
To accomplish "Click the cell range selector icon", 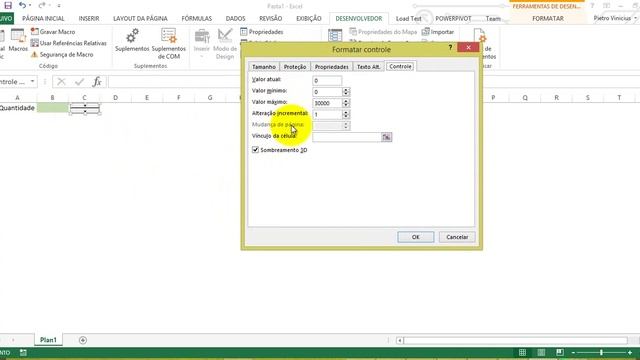I will tap(386, 137).
